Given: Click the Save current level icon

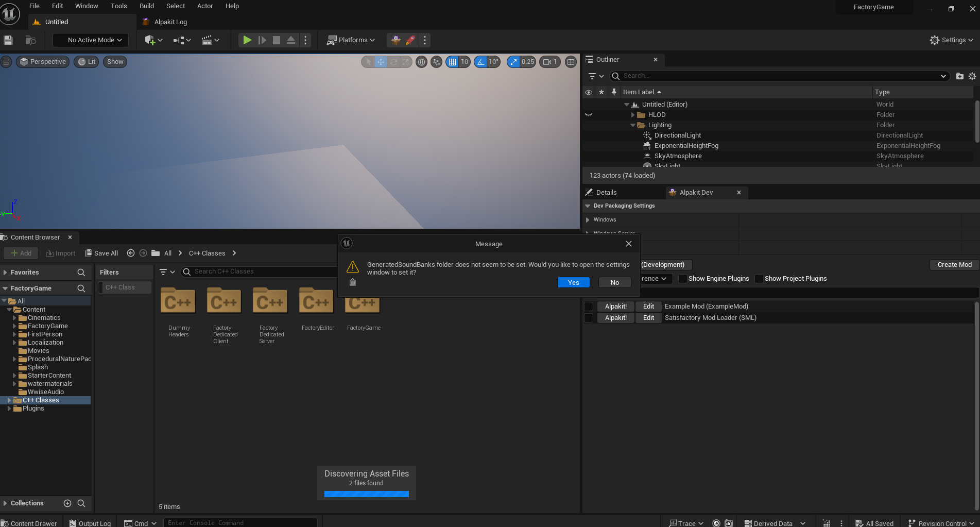Looking at the screenshot, I should coord(8,40).
